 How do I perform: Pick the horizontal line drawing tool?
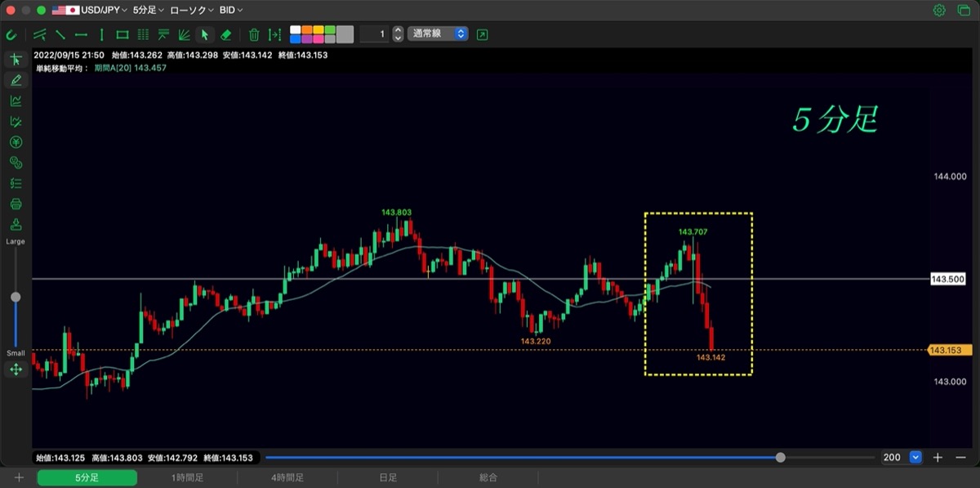pyautogui.click(x=81, y=34)
